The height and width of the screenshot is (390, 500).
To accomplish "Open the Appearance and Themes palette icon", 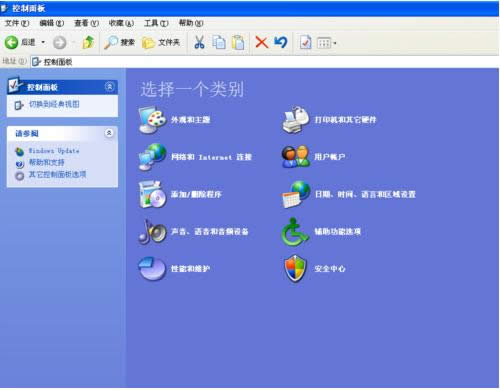I will (x=152, y=119).
